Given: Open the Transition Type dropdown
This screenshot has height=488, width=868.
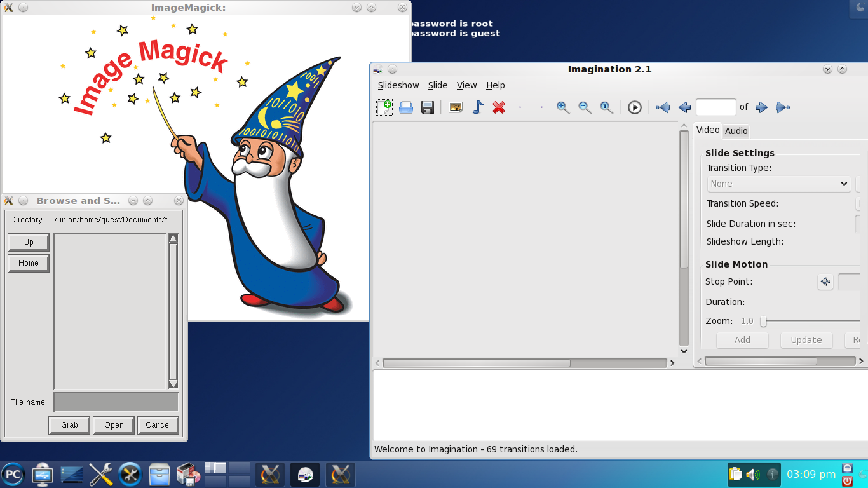Looking at the screenshot, I should coord(779,184).
